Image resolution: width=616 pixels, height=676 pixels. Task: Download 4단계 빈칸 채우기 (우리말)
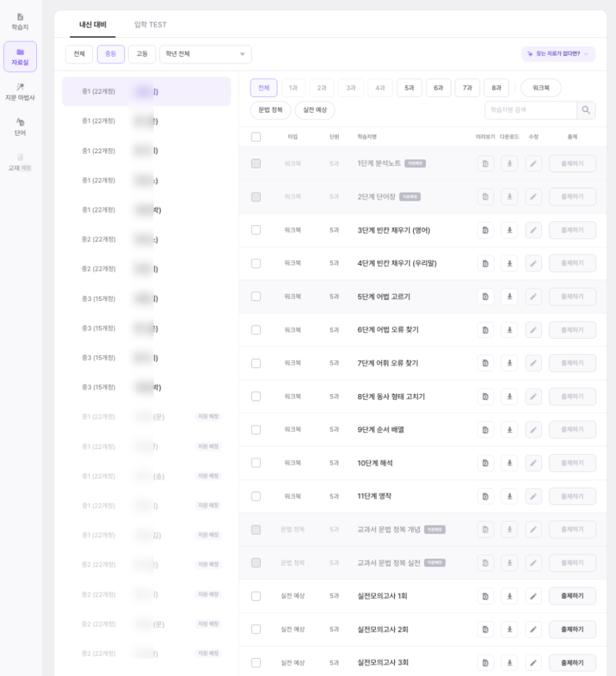[x=510, y=263]
